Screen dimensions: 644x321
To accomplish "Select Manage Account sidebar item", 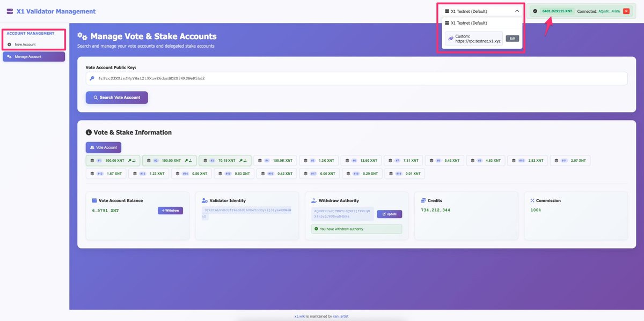I will [34, 56].
